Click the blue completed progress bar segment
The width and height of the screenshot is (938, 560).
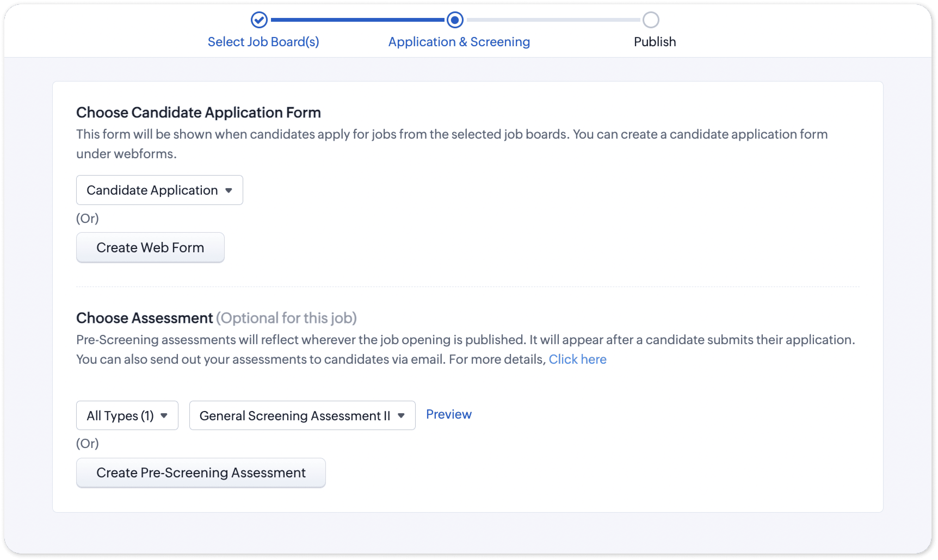click(357, 20)
